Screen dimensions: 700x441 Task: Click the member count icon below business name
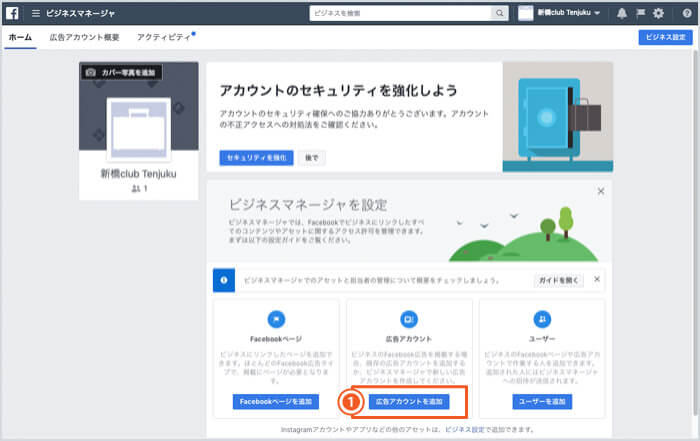click(135, 189)
